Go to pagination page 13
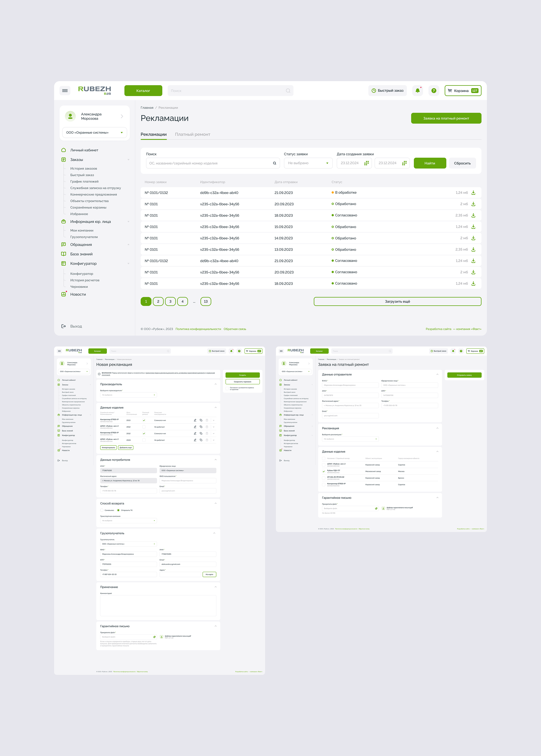 pos(206,301)
